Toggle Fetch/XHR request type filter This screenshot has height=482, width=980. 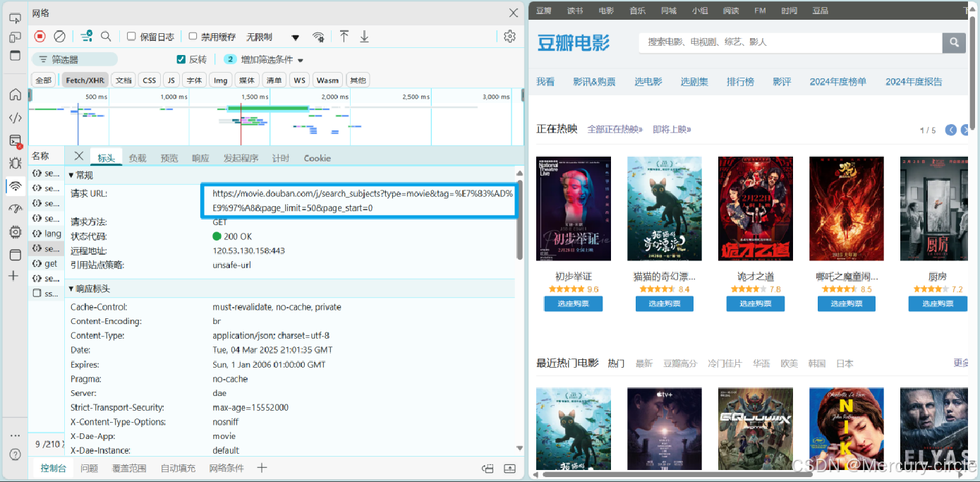point(85,80)
